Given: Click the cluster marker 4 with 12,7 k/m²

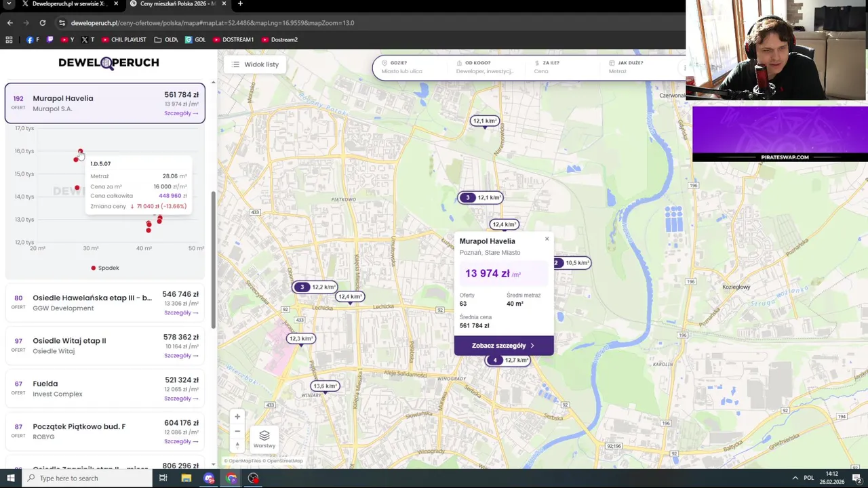Looking at the screenshot, I should pyautogui.click(x=508, y=361).
